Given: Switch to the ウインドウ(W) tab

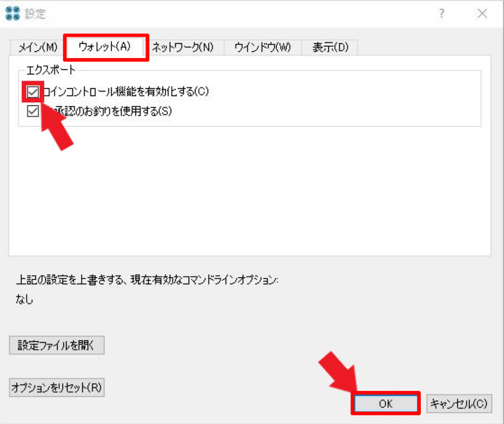Looking at the screenshot, I should [262, 47].
